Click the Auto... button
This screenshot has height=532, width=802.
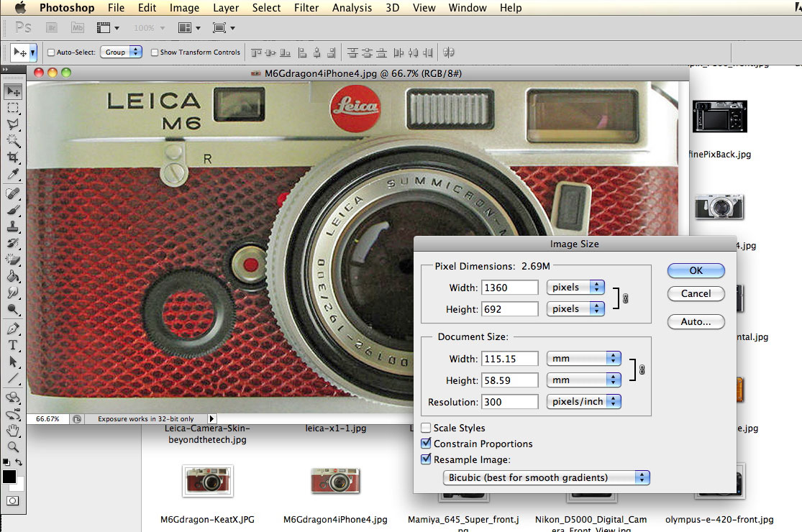tap(696, 321)
